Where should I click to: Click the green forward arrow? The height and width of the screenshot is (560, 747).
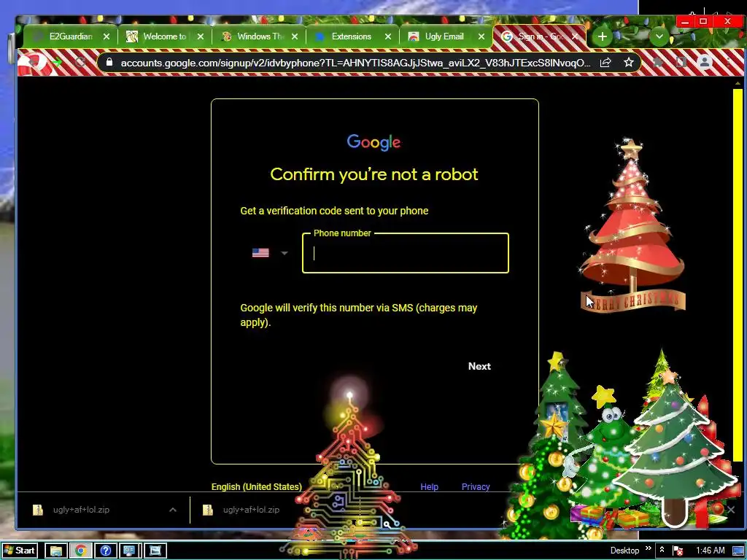click(x=57, y=63)
